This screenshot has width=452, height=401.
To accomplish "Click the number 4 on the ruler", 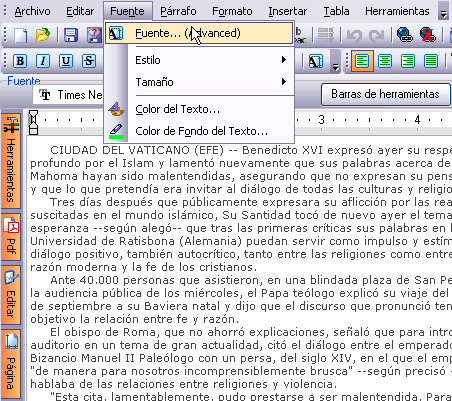I will tap(417, 120).
